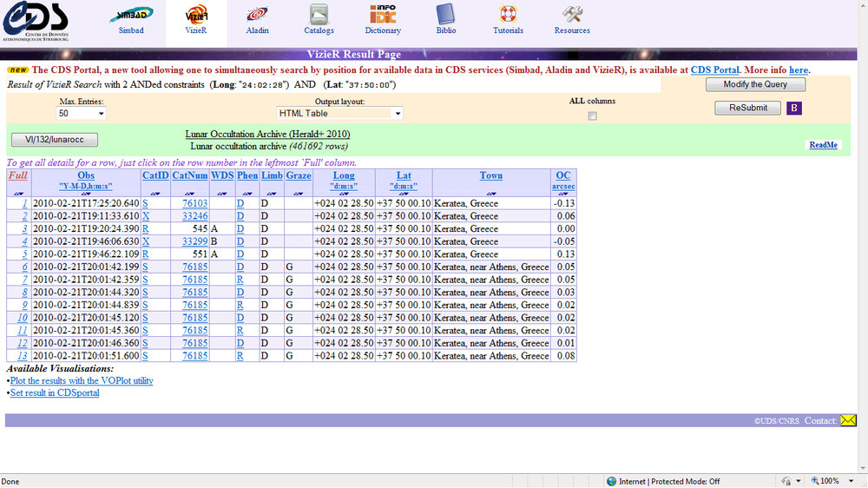The image size is (868, 488).
Task: Open Plot the results with VOPlot link
Action: (82, 380)
